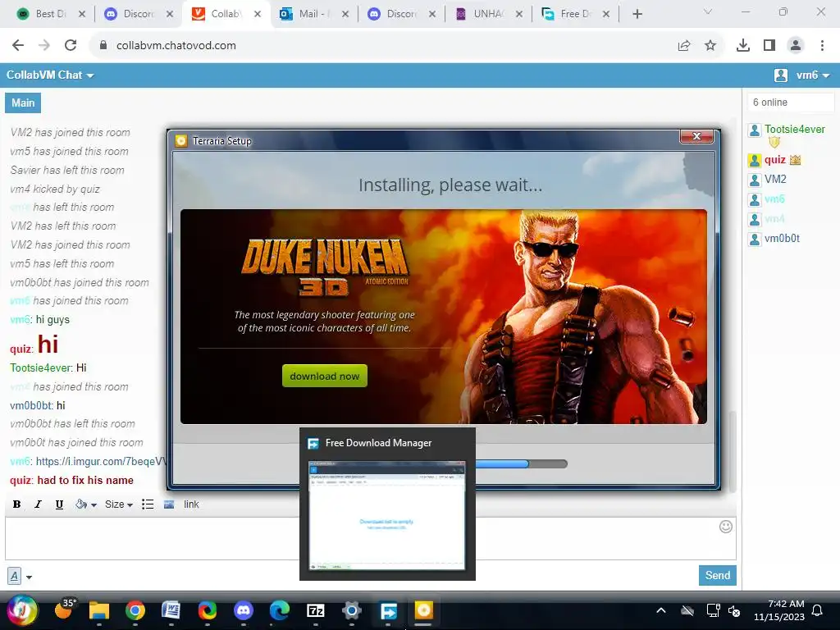Expand the CollabVM Chat dropdown
This screenshot has width=840, height=630.
point(50,75)
